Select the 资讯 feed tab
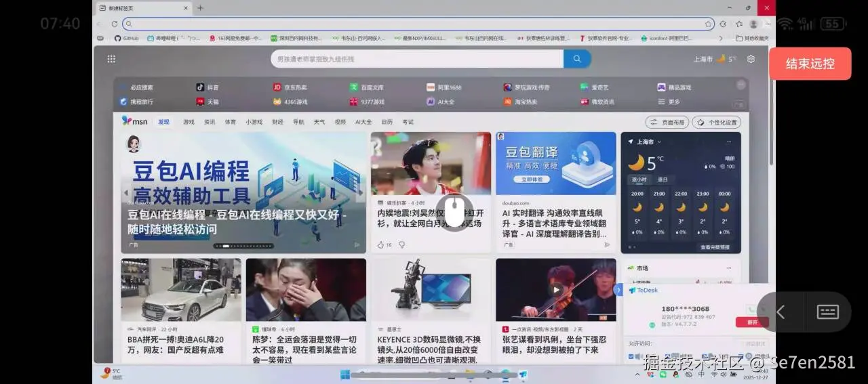 pyautogui.click(x=210, y=122)
